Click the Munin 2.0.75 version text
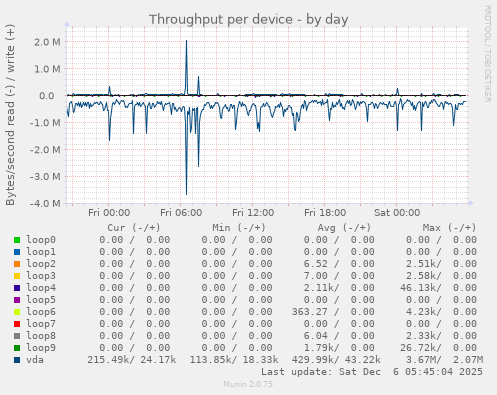Screen dimensions: 497x395 248,384
